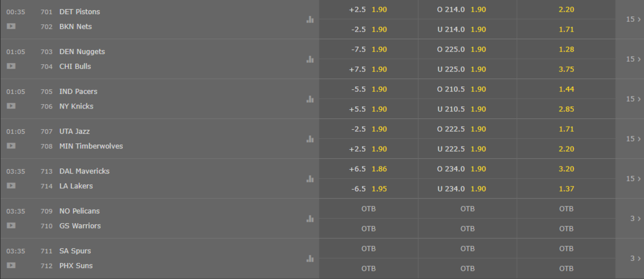Open live stream icon for IND Pacers game
644x279 pixels.
[x=11, y=105]
